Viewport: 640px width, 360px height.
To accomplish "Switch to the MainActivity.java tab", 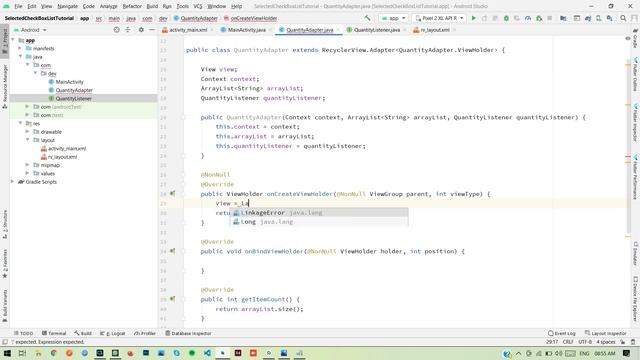I will tap(246, 30).
